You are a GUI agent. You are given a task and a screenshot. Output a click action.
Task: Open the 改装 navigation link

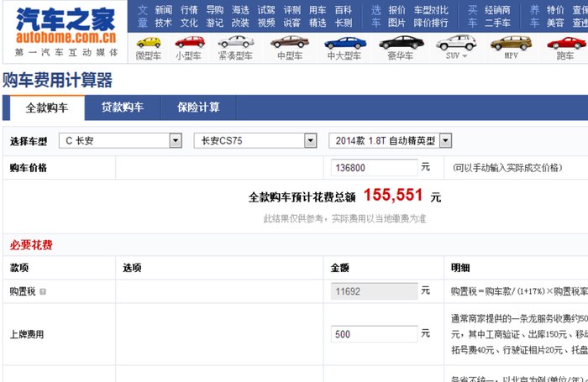(240, 23)
